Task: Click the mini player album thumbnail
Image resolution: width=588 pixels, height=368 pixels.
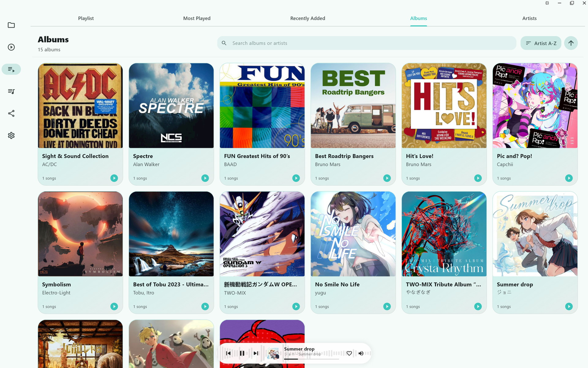Action: [273, 353]
